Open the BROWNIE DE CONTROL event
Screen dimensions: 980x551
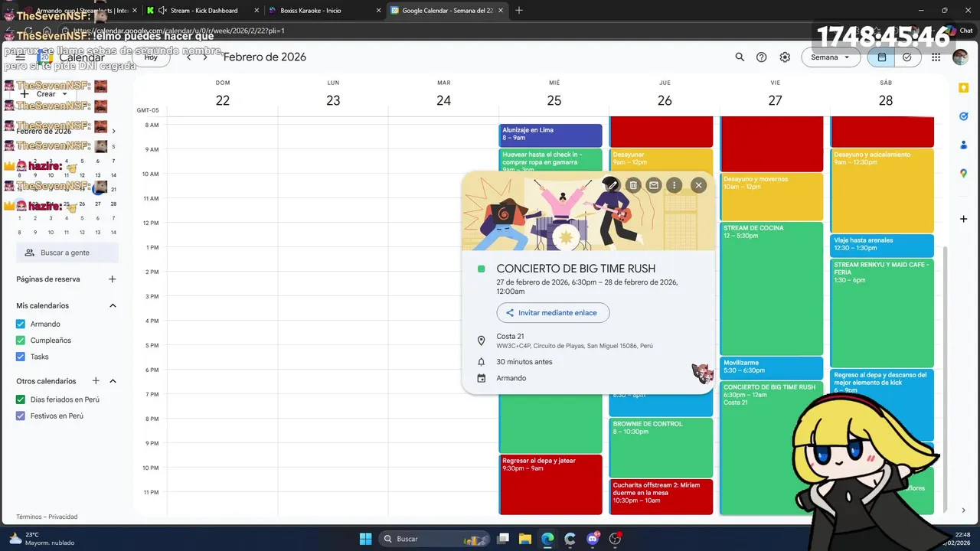click(x=661, y=448)
